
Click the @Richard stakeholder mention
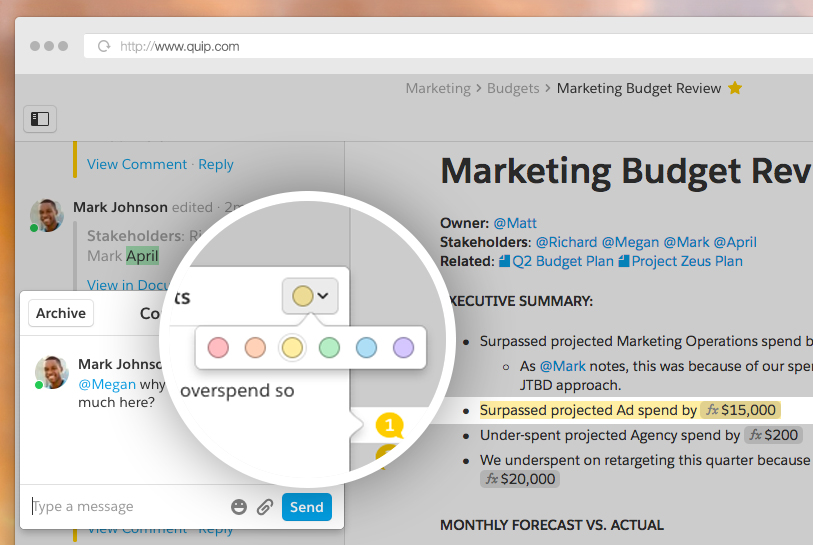click(566, 242)
